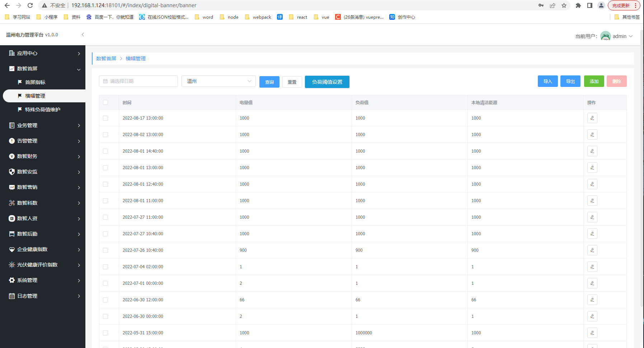Collapse the sidebar with the arrow icon
This screenshot has height=348, width=644.
[x=83, y=34]
